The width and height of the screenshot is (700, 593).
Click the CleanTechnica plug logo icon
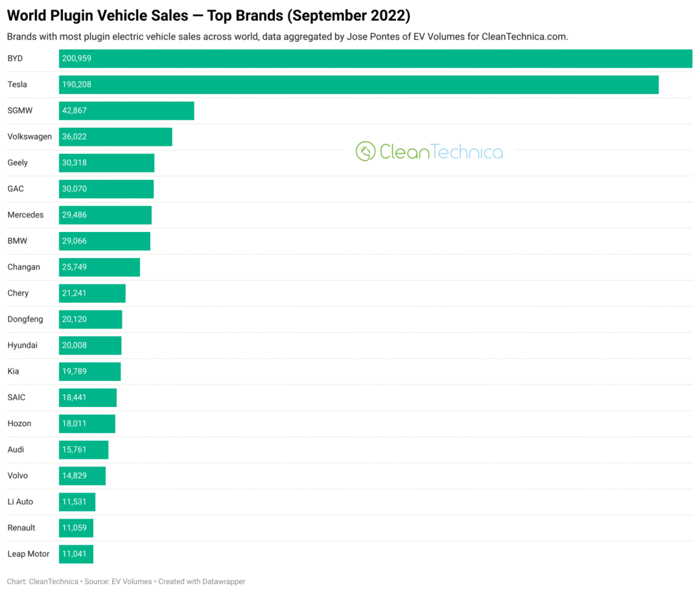pos(365,152)
